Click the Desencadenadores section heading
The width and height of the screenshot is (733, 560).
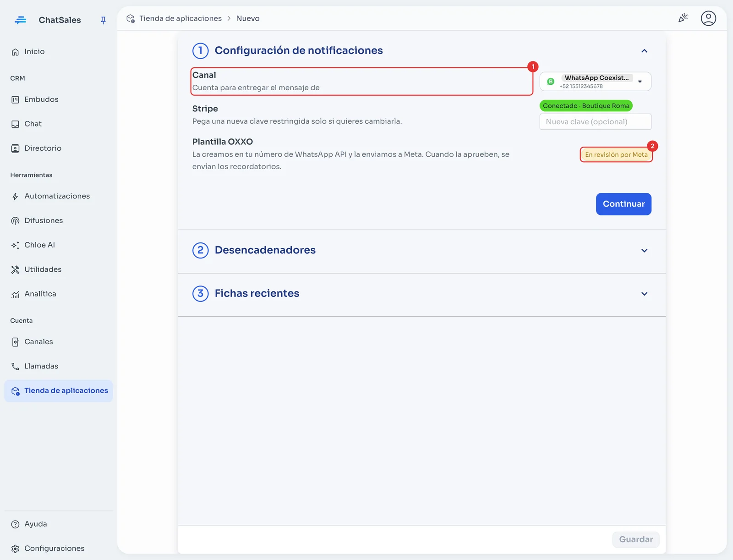point(265,250)
